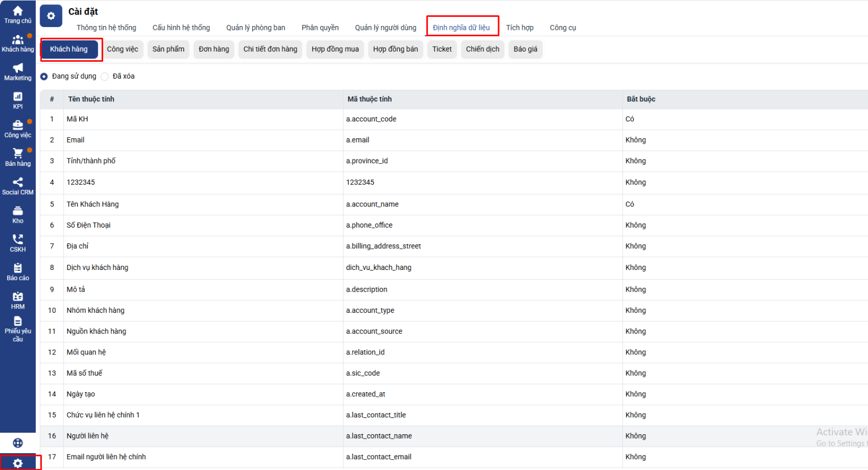Image resolution: width=868 pixels, height=470 pixels.
Task: Switch to Phân quyền tab
Action: pyautogui.click(x=320, y=28)
